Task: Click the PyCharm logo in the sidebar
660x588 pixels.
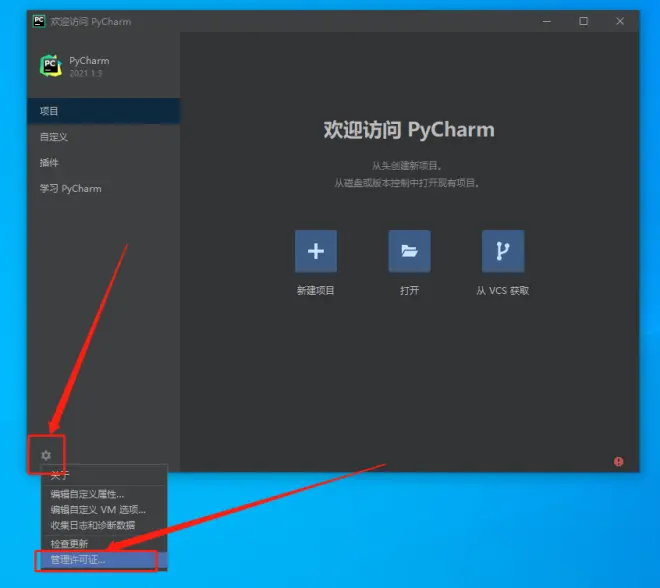Action: [51, 66]
